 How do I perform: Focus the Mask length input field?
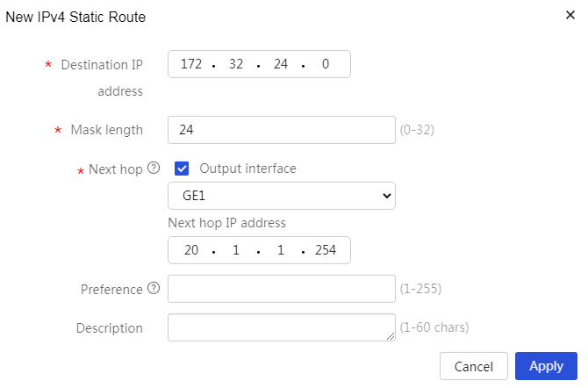(282, 130)
